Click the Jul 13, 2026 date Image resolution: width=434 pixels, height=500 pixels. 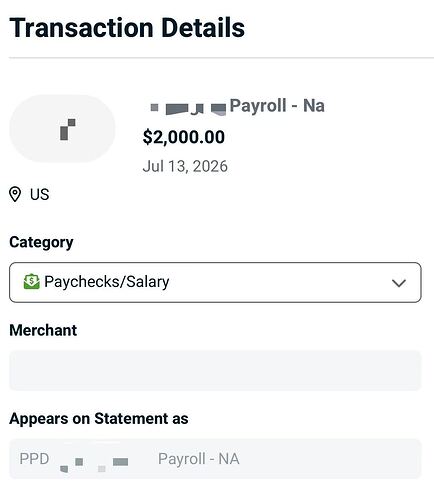[185, 166]
